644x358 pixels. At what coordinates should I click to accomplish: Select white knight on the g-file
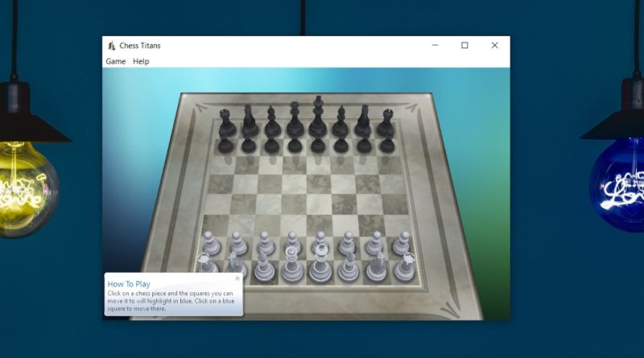point(377,266)
